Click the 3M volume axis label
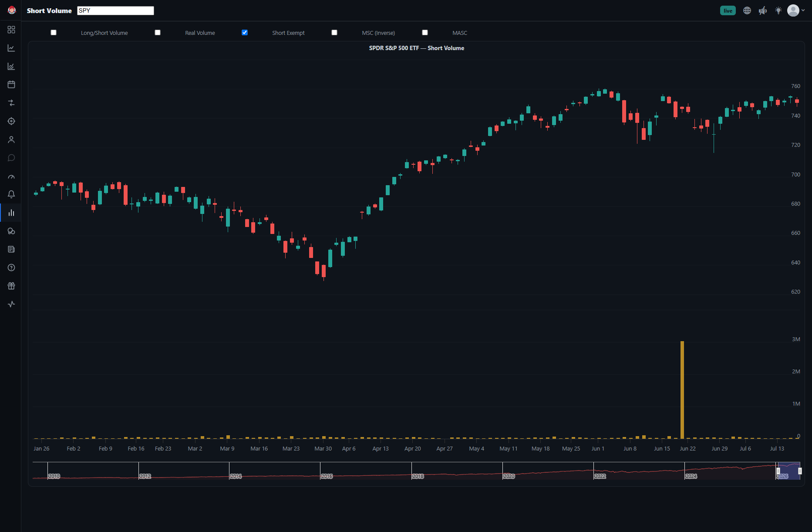 coord(796,339)
